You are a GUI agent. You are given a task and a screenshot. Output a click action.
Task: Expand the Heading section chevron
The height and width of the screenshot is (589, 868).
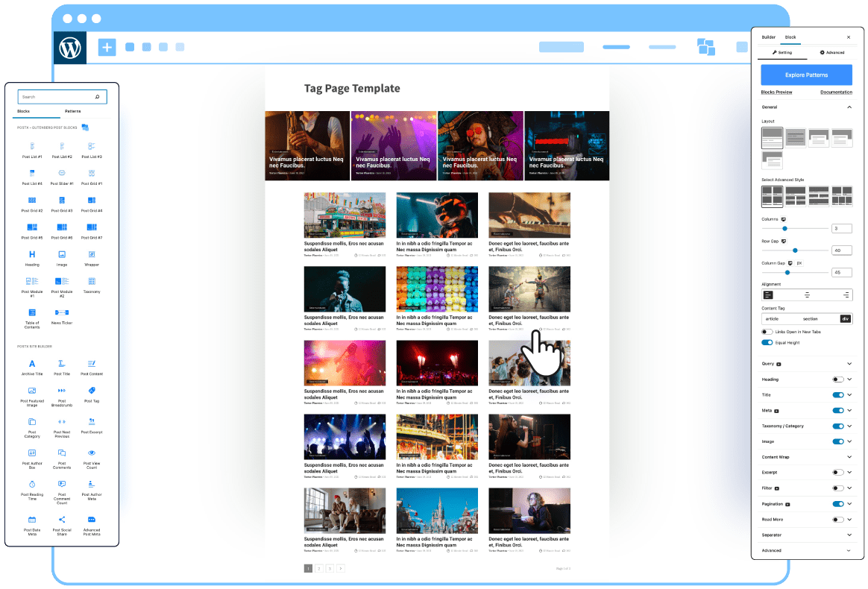[x=849, y=379]
